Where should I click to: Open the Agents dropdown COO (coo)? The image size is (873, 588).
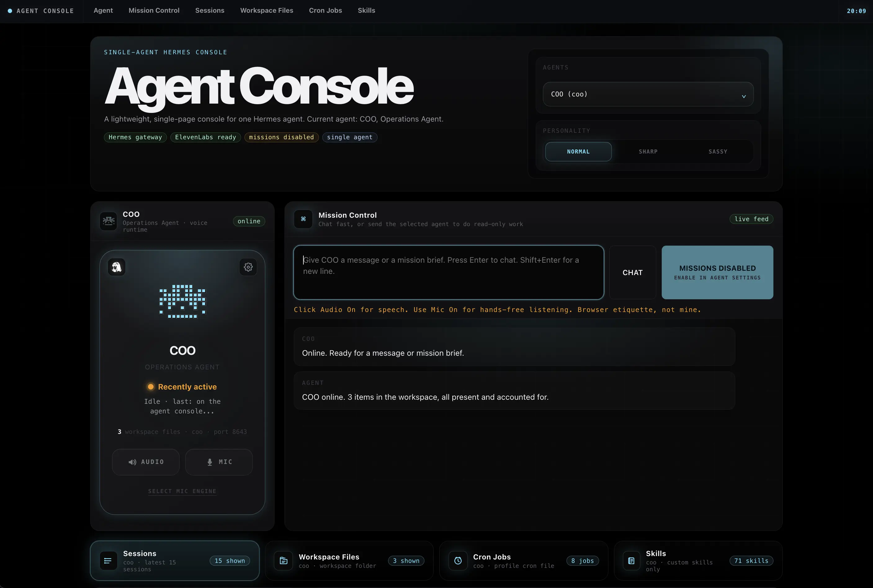click(648, 94)
